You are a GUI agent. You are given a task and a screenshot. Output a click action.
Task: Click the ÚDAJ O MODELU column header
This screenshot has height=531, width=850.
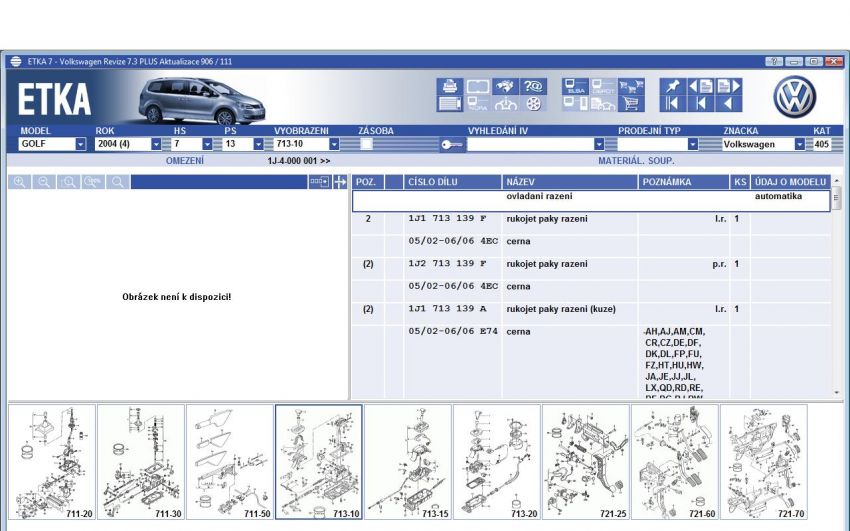(790, 182)
